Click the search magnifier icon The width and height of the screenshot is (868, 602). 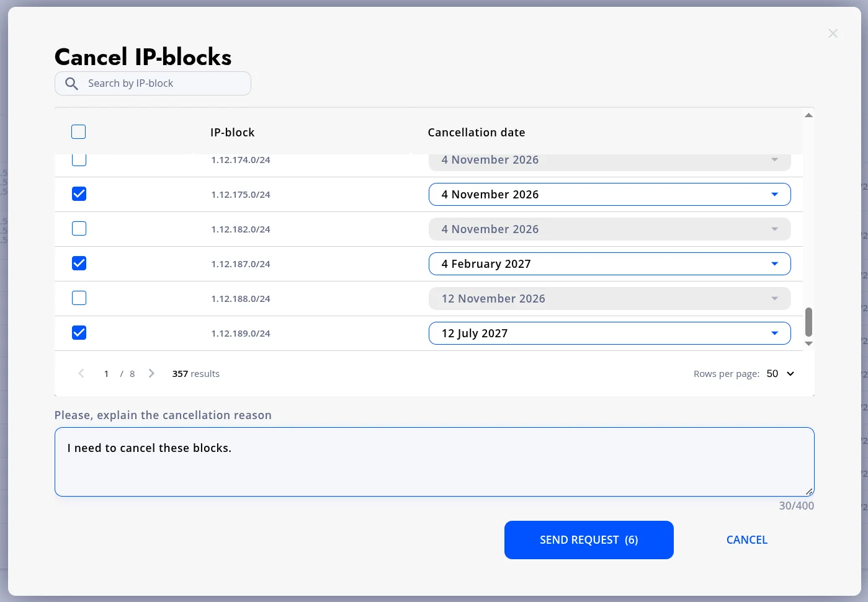[71, 84]
